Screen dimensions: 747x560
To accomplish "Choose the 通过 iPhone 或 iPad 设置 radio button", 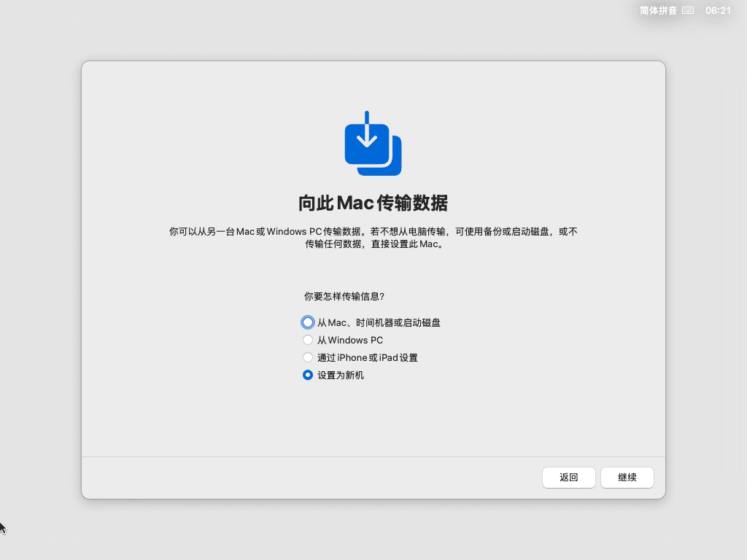I will pyautogui.click(x=308, y=357).
